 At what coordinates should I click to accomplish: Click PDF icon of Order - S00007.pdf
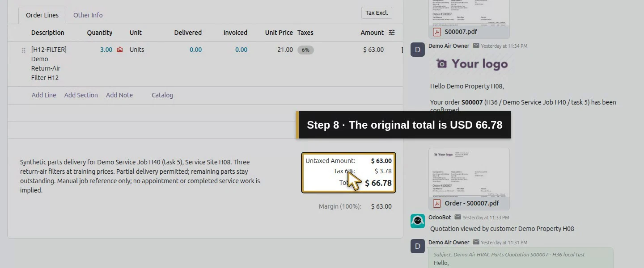click(x=436, y=203)
